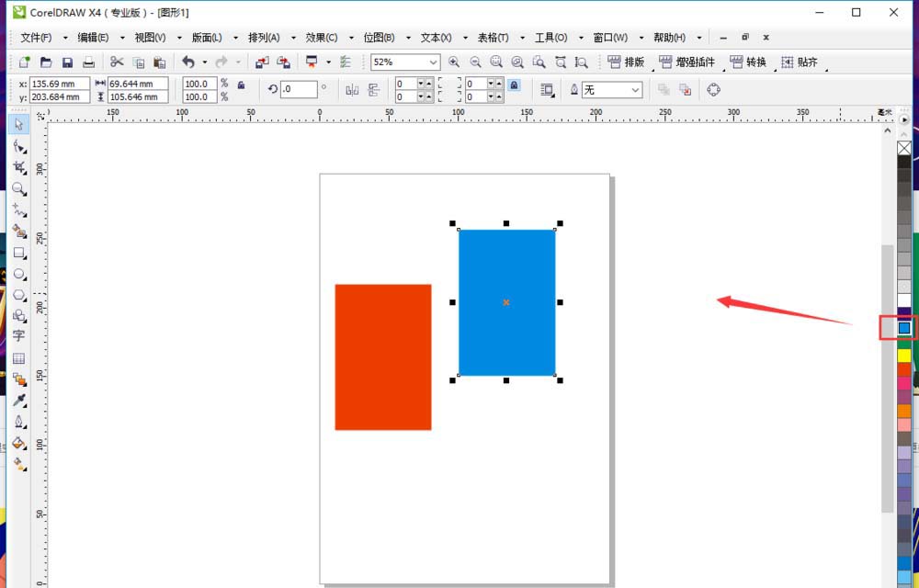Viewport: 919px width, 588px height.
Task: Click the Cut scissors icon
Action: [x=117, y=62]
